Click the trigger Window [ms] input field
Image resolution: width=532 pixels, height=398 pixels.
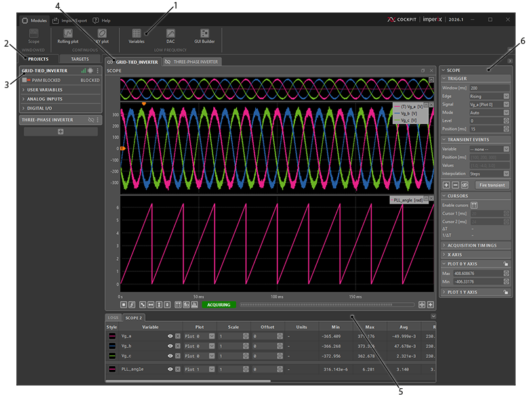click(488, 87)
